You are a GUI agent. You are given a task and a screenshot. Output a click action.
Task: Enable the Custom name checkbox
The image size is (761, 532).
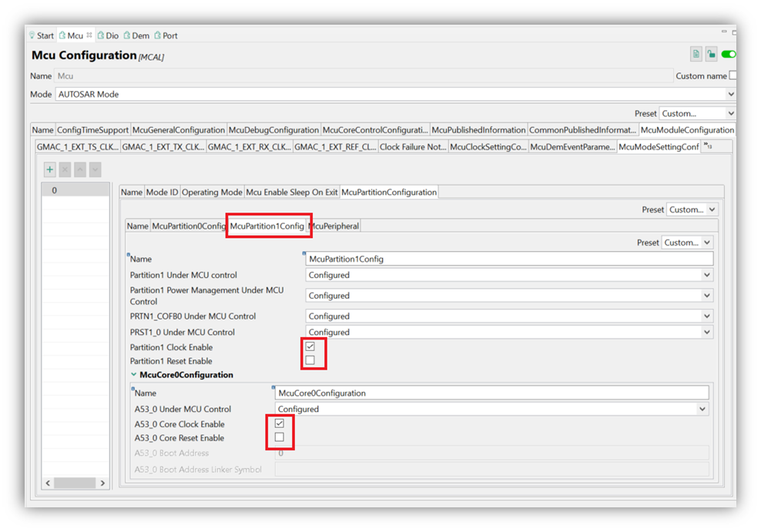733,75
